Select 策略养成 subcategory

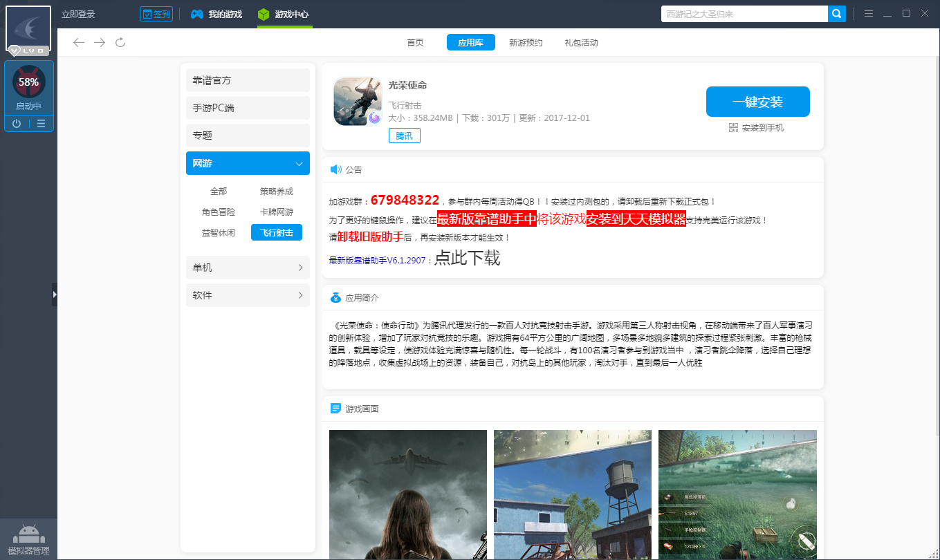277,192
